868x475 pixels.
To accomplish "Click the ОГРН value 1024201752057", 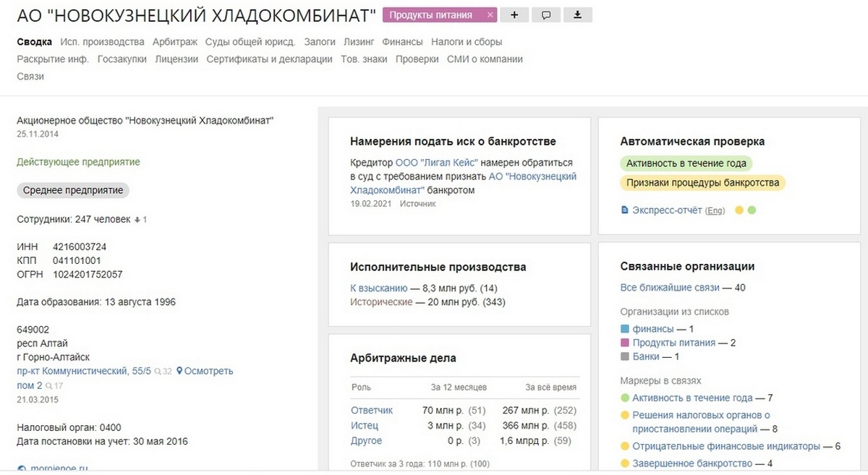I will tap(88, 274).
